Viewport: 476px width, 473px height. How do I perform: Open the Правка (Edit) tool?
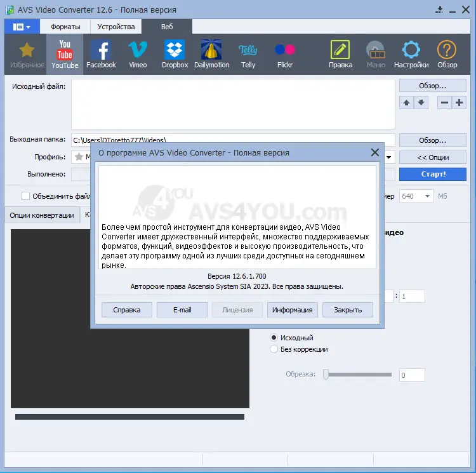[340, 55]
